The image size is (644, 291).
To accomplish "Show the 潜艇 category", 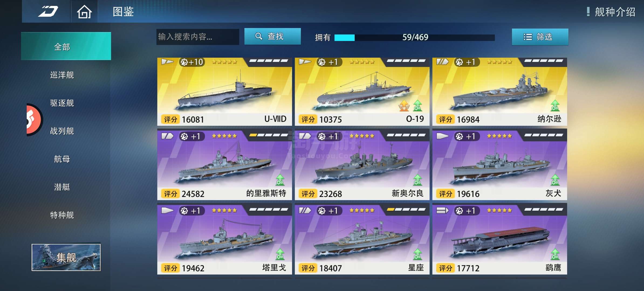I will pos(62,187).
